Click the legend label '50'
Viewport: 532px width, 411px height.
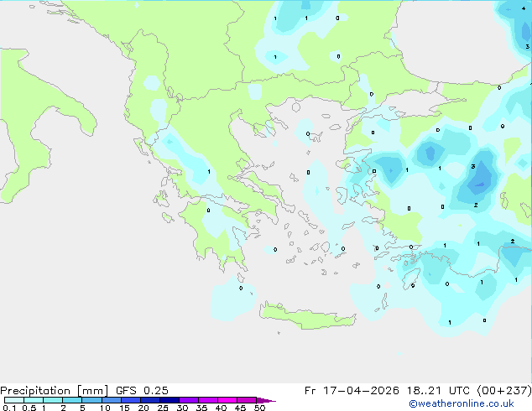click(x=259, y=408)
